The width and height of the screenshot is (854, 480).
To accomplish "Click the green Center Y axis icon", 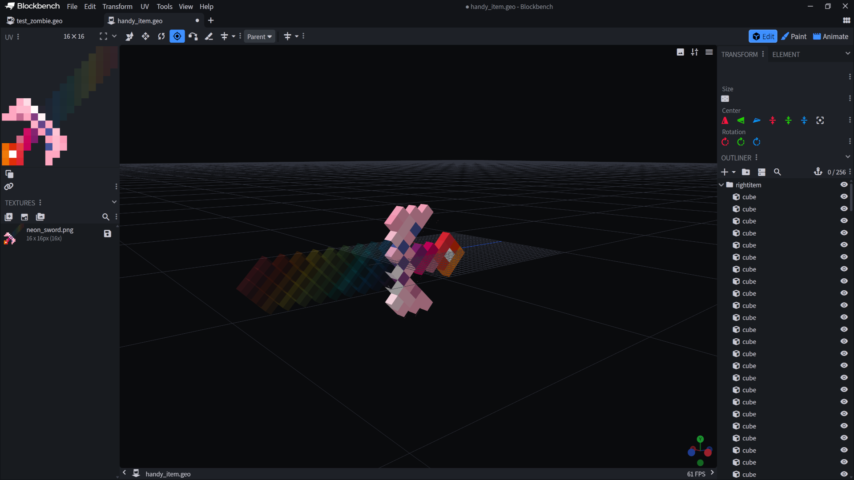I will pyautogui.click(x=741, y=120).
